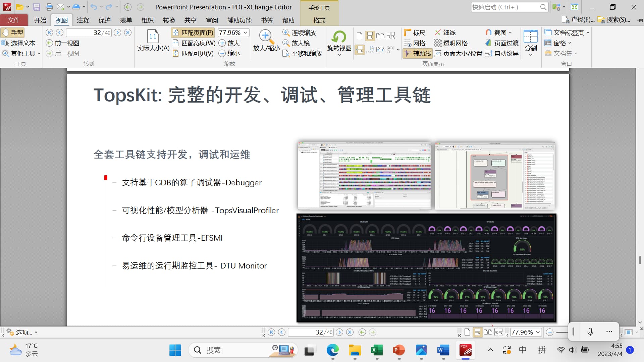Save the document using toolbar disk icon
644x362 pixels.
click(37, 7)
